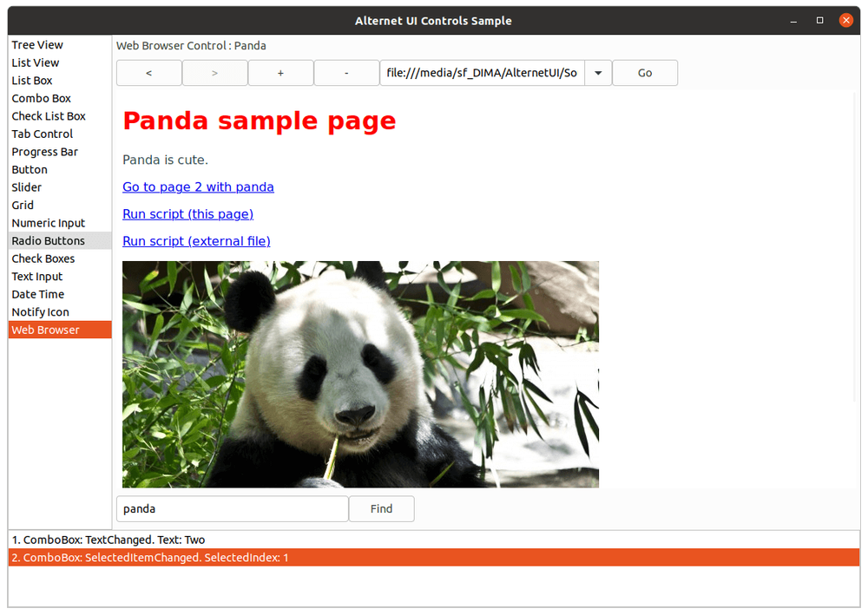Image resolution: width=868 pixels, height=615 pixels.
Task: Click the Find button
Action: click(381, 508)
